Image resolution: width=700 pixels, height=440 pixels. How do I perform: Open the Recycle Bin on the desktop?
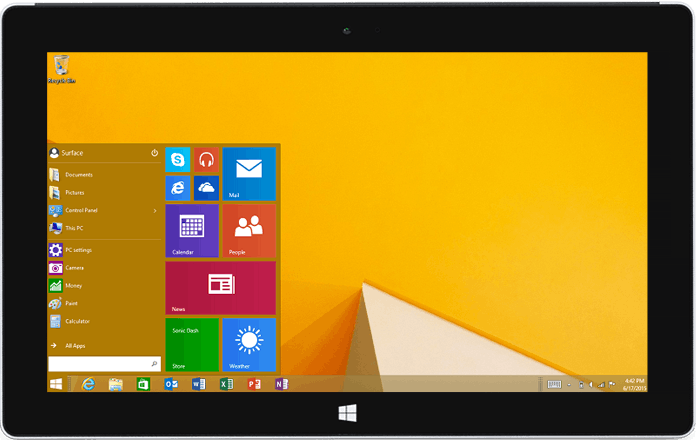pyautogui.click(x=62, y=68)
